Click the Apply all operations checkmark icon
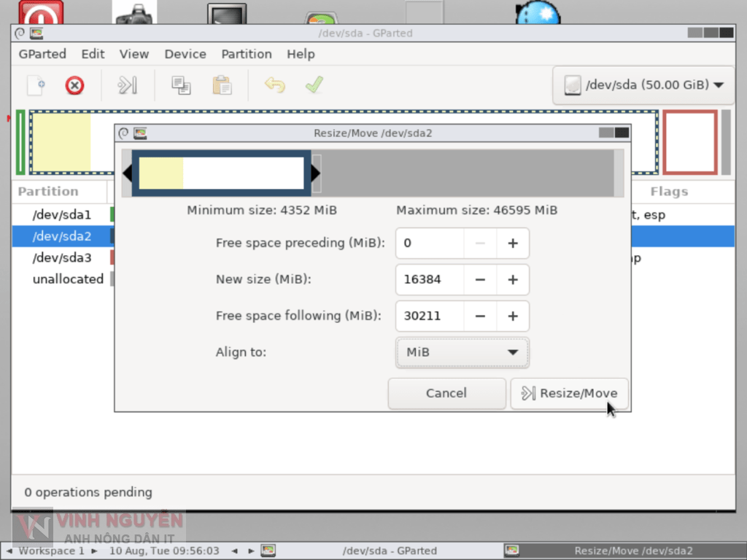Screen dimensions: 747x560 (x=314, y=85)
